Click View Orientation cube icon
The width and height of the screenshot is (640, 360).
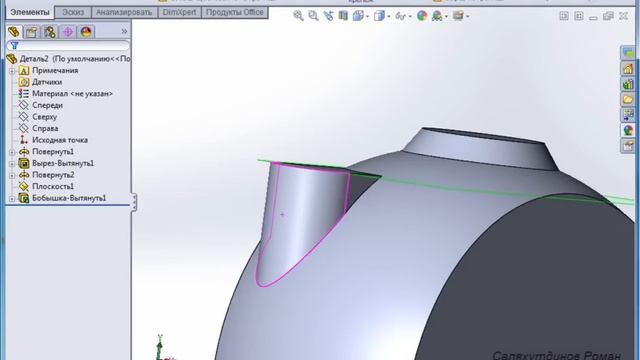(358, 16)
